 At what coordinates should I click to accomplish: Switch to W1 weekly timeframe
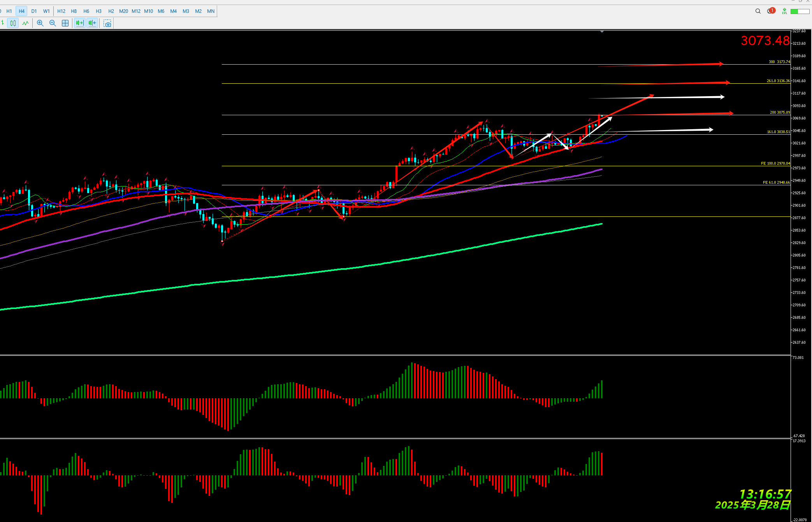point(47,11)
